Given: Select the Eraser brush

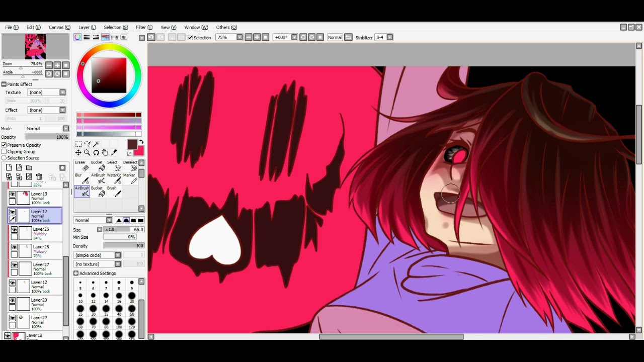Looking at the screenshot, I should (81, 166).
